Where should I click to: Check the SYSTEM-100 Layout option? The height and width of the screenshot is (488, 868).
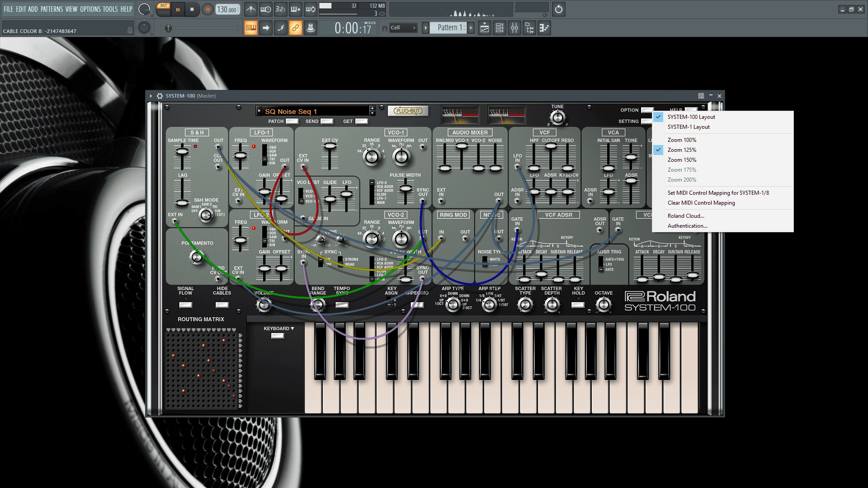pos(723,117)
